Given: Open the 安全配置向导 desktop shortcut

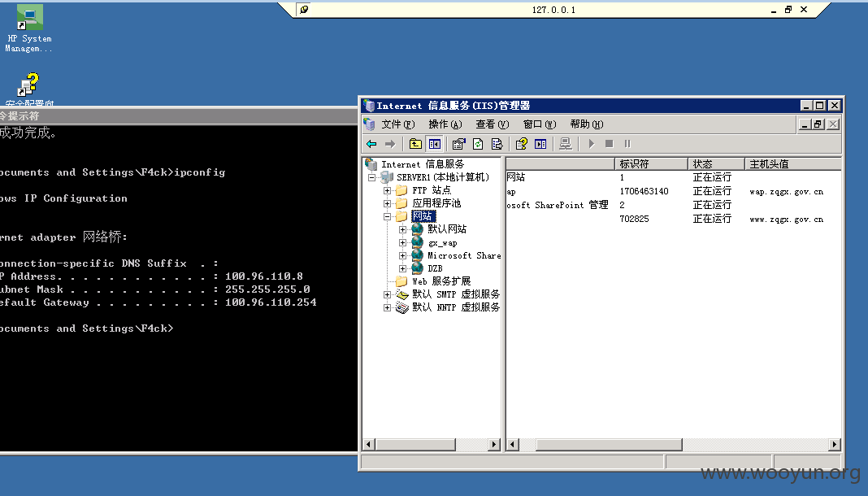Looking at the screenshot, I should [x=28, y=89].
